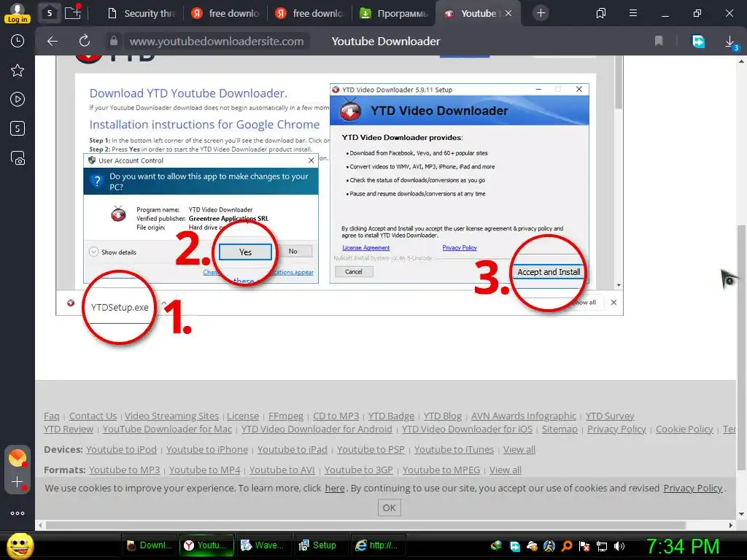Click the orange magnifier tray icon
Viewport: 747px width, 560px height.
point(567,546)
